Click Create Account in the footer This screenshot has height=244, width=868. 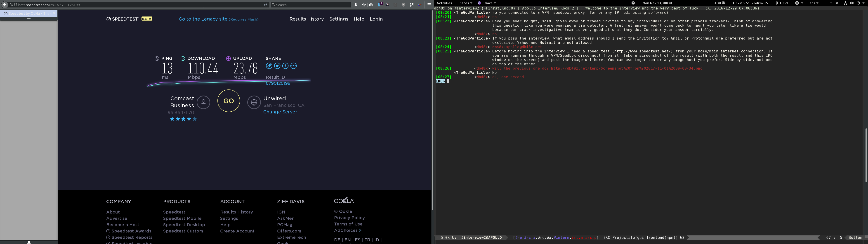(237, 231)
